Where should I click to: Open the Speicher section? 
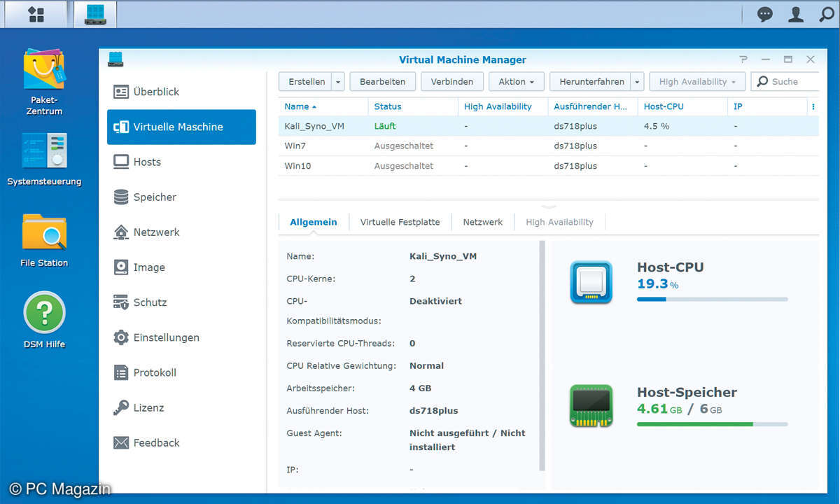[182, 197]
